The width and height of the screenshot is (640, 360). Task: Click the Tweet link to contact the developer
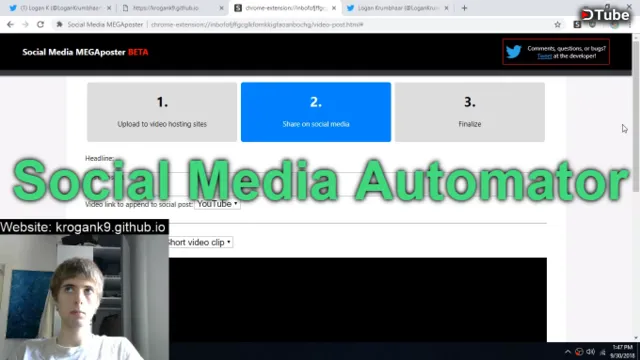coord(544,56)
